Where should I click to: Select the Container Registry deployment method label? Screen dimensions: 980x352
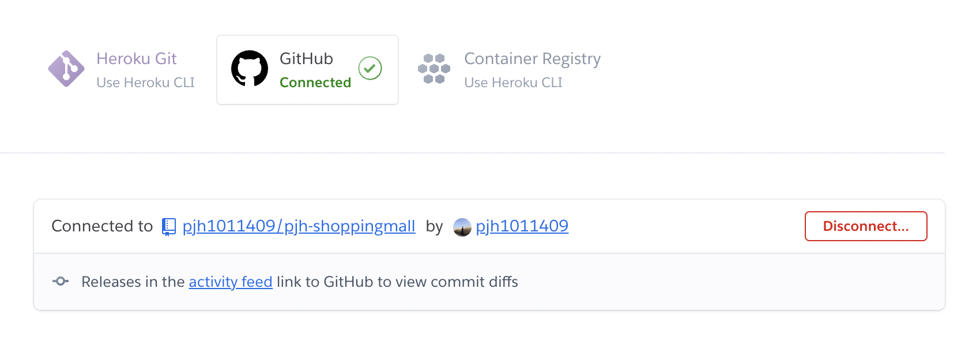tap(532, 58)
